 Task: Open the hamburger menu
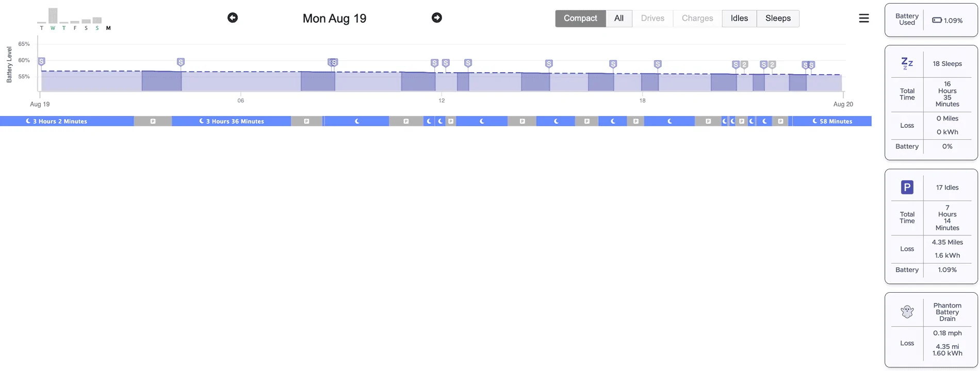pos(864,18)
